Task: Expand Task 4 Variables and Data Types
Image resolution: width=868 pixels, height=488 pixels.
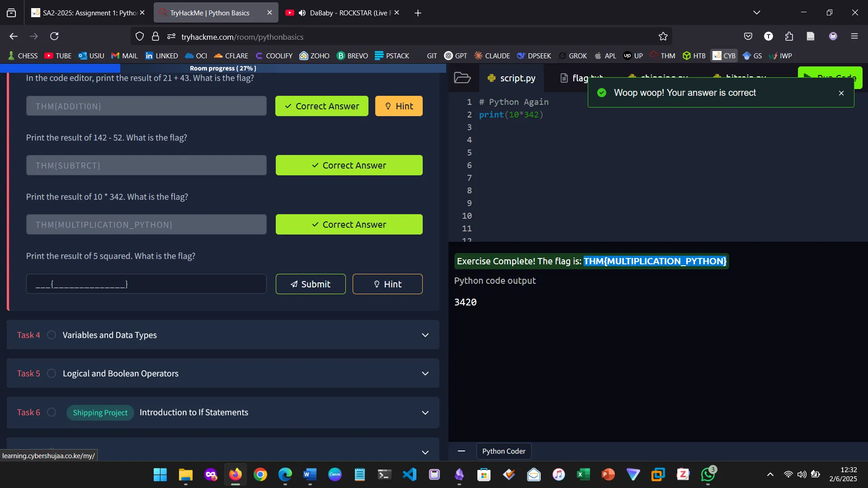Action: (x=425, y=335)
